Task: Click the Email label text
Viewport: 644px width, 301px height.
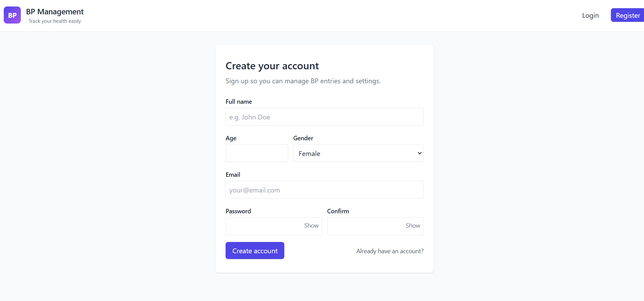Action: click(233, 175)
